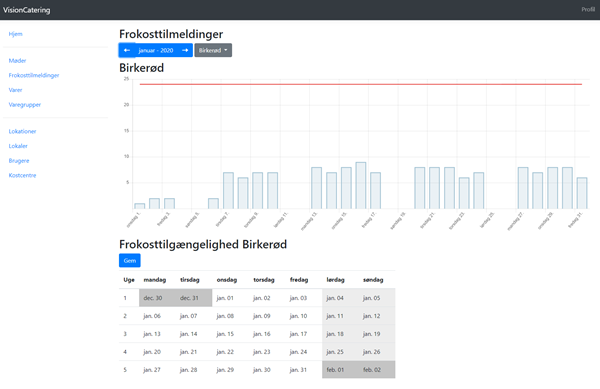Click the red capacity line in chart
This screenshot has height=389, width=600.
coord(361,84)
